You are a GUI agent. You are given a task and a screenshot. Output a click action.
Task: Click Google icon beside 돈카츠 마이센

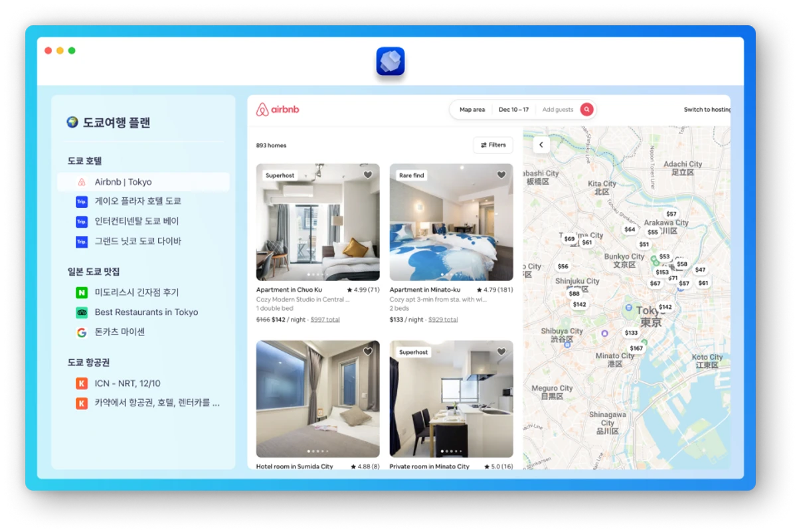tap(82, 332)
